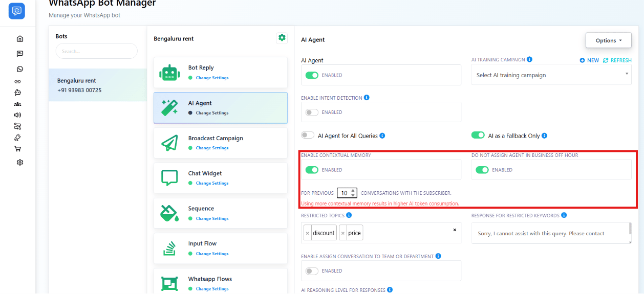
Task: Click the restricted keywords response text box
Action: coord(551,233)
